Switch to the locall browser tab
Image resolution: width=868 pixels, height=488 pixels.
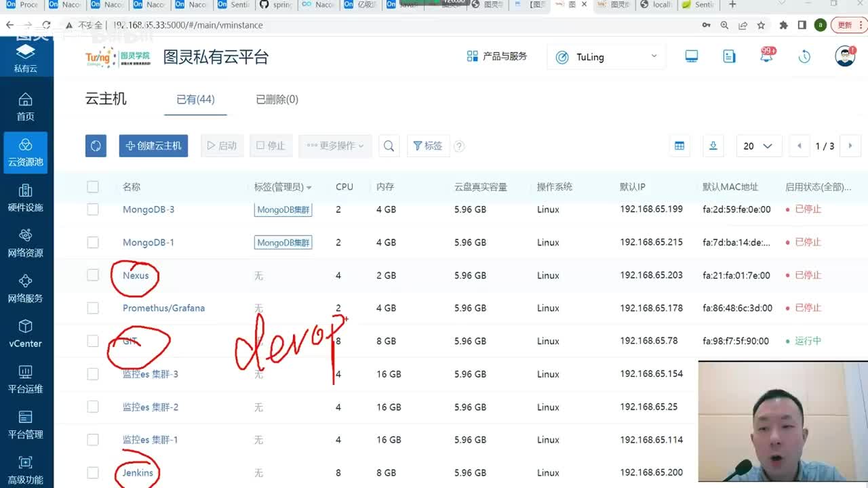point(655,5)
